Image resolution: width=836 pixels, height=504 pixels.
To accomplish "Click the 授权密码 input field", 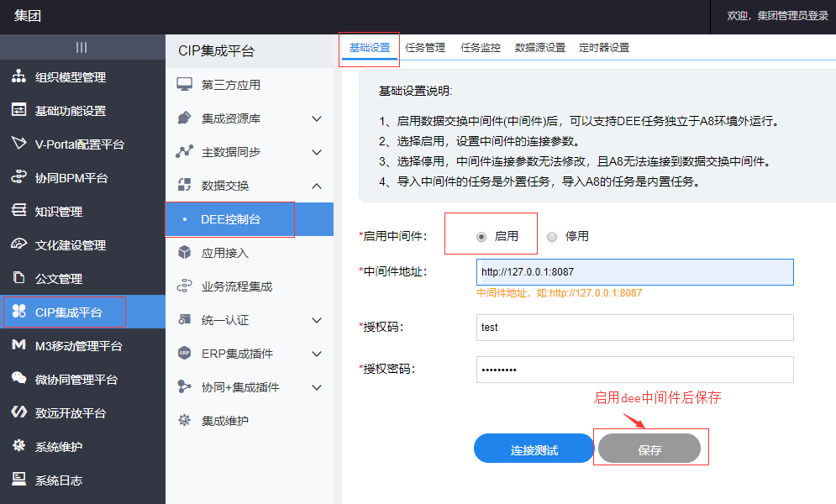I will 634,370.
